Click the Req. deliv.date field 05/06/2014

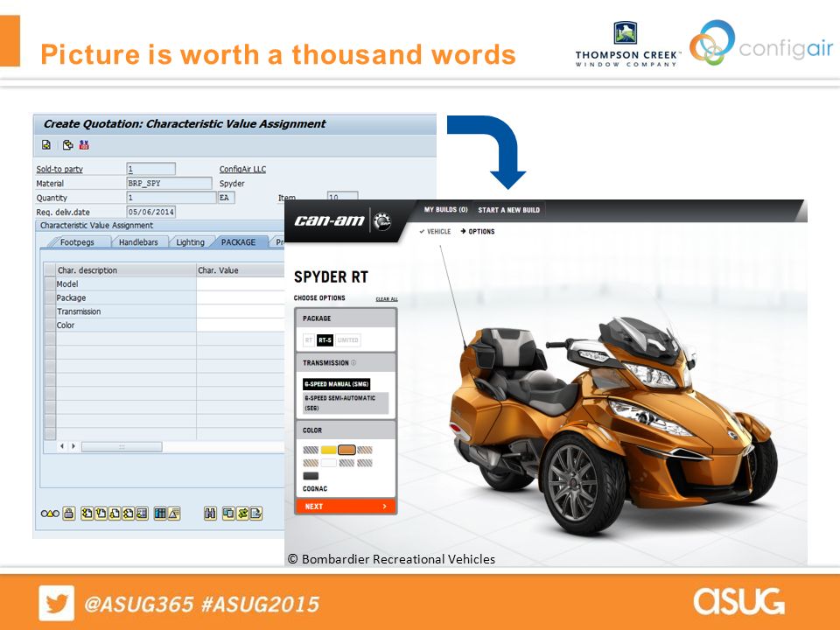coord(151,212)
